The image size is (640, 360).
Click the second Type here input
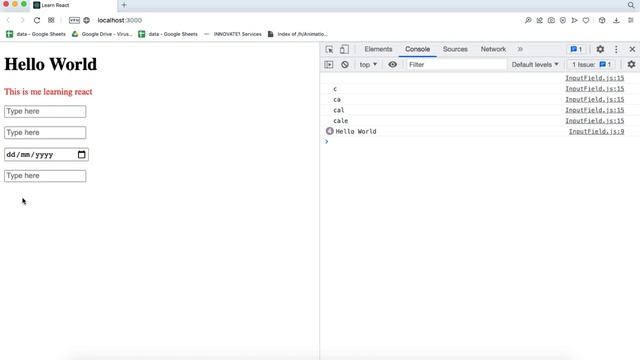45,133
